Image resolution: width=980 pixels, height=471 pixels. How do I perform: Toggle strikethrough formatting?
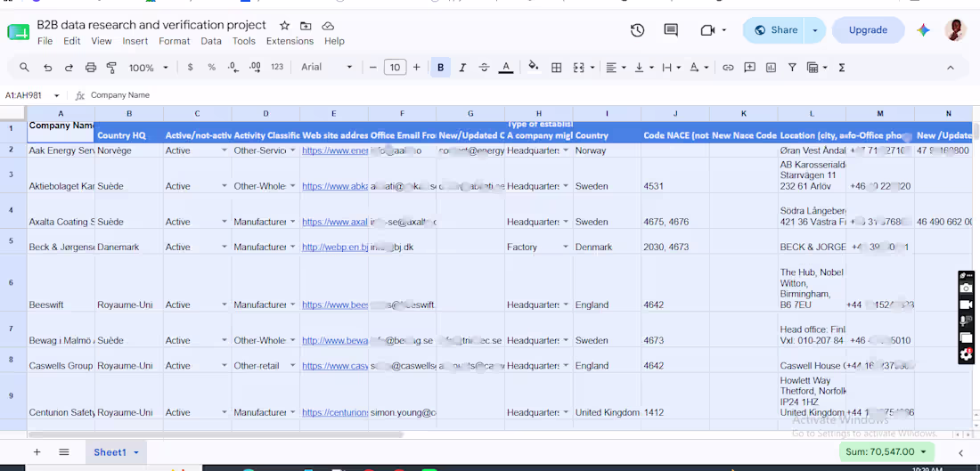[484, 68]
